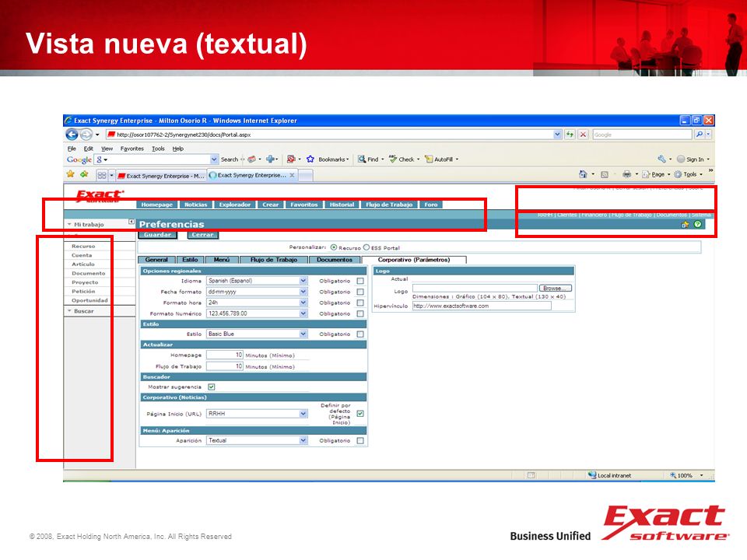Open the Proyecto link in sidebar
The height and width of the screenshot is (560, 747).
click(x=85, y=282)
